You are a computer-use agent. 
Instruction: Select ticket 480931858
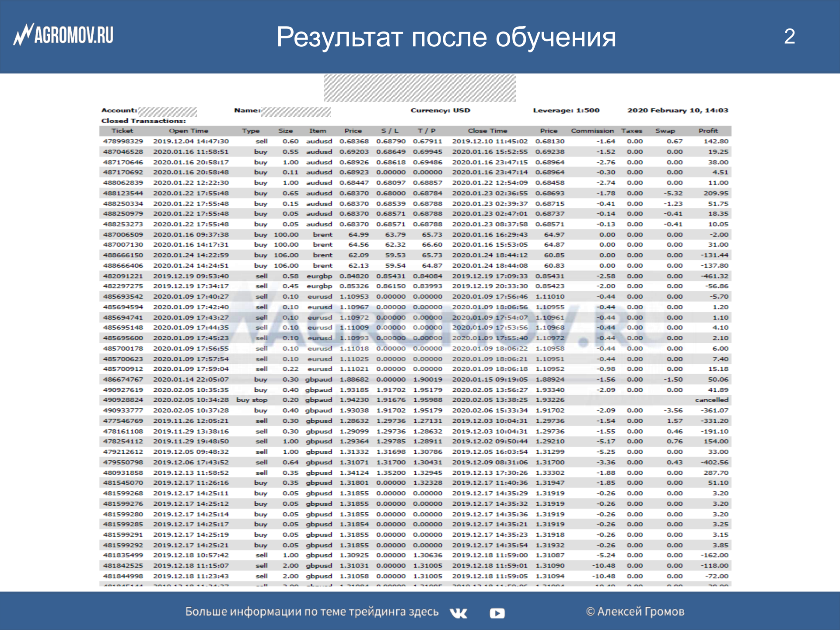(123, 473)
